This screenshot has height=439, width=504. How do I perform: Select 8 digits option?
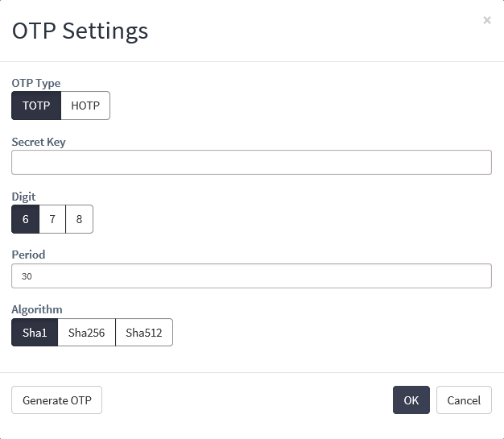click(x=79, y=219)
